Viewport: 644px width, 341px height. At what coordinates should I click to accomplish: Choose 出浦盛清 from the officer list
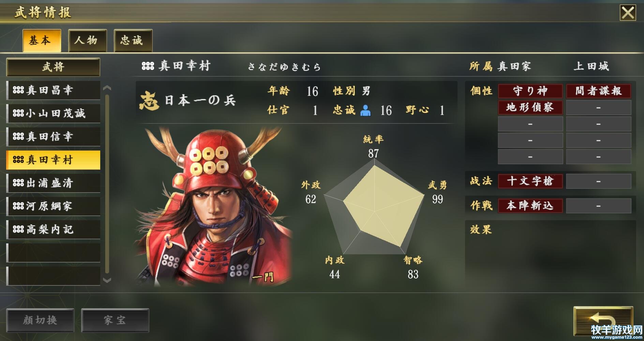click(x=54, y=183)
